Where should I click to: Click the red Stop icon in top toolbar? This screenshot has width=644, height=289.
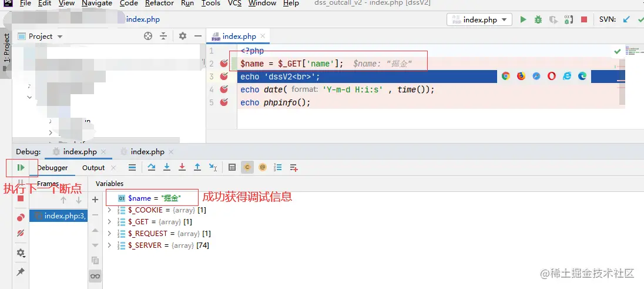(x=584, y=19)
